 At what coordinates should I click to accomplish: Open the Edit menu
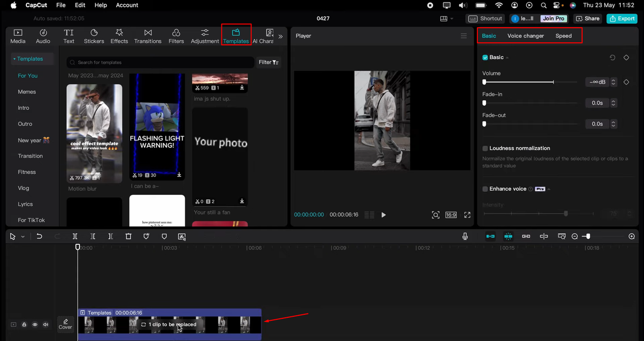click(x=80, y=5)
